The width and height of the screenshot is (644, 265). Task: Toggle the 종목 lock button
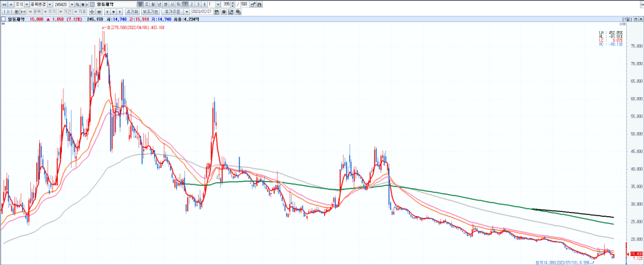pyautogui.click(x=34, y=12)
